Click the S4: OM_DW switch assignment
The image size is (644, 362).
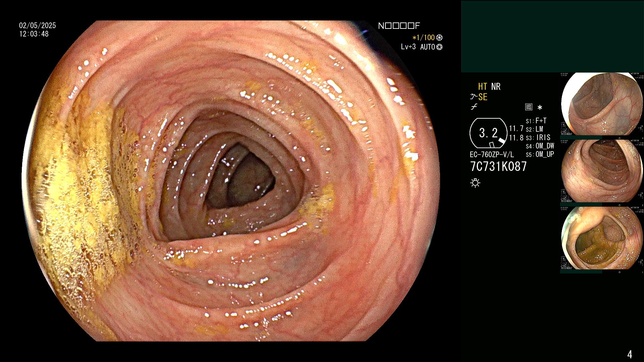pyautogui.click(x=540, y=146)
